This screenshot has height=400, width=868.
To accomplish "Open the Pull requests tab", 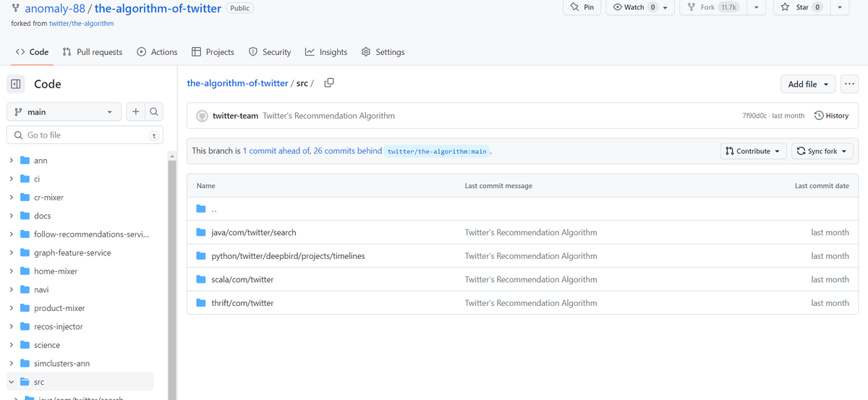I will pyautogui.click(x=93, y=52).
